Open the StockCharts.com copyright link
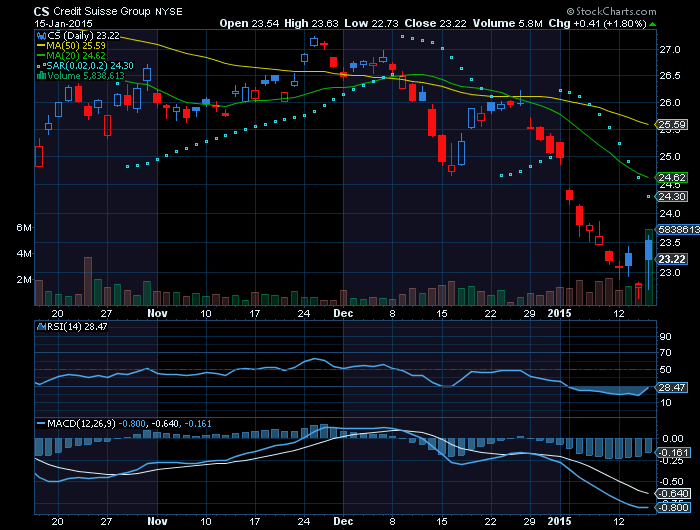The image size is (700, 530). coord(612,12)
